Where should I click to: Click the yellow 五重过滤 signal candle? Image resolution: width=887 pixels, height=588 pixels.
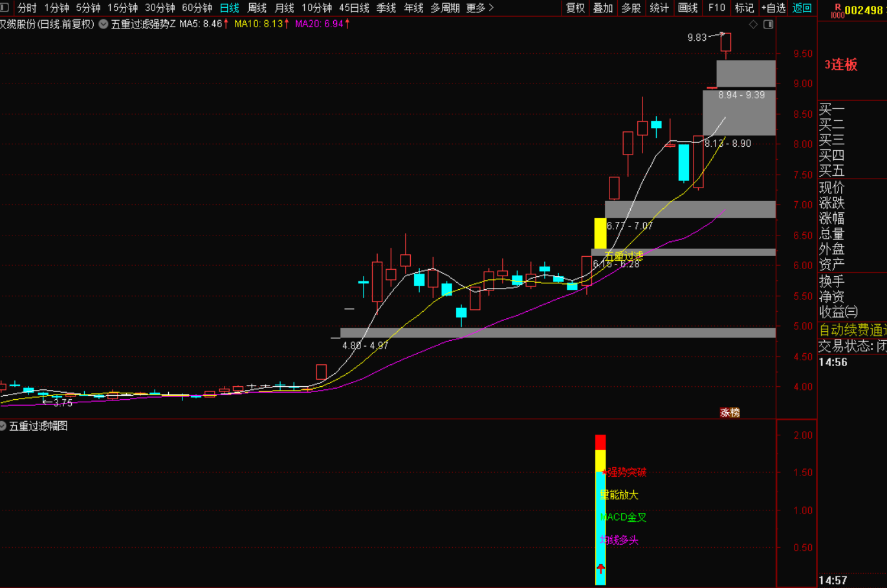[x=600, y=233]
